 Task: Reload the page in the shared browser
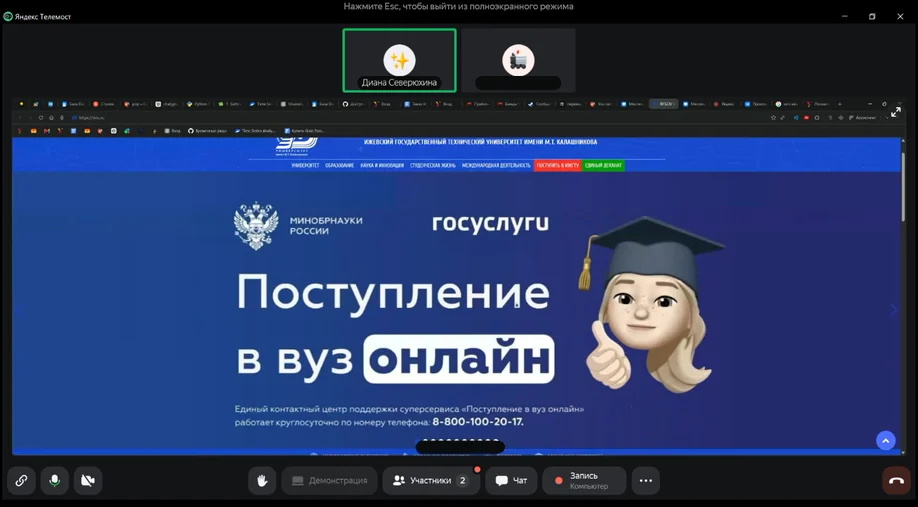pos(40,118)
